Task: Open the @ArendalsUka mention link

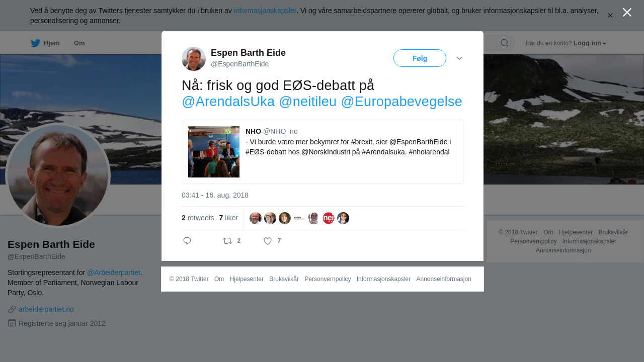Action: 228,102
